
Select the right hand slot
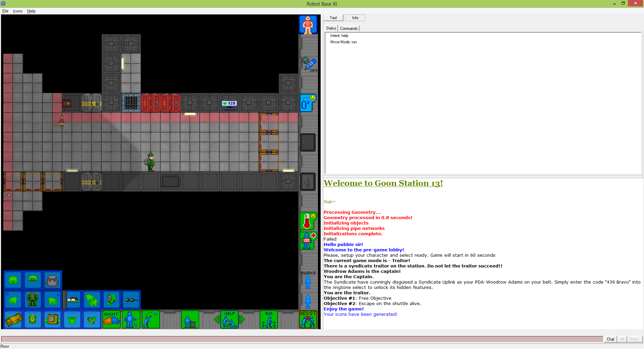pyautogui.click(x=13, y=300)
